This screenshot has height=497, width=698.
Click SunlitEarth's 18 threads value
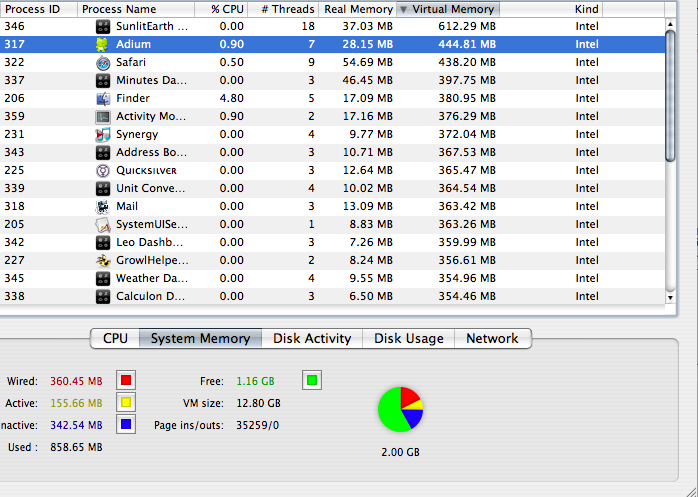pyautogui.click(x=308, y=26)
